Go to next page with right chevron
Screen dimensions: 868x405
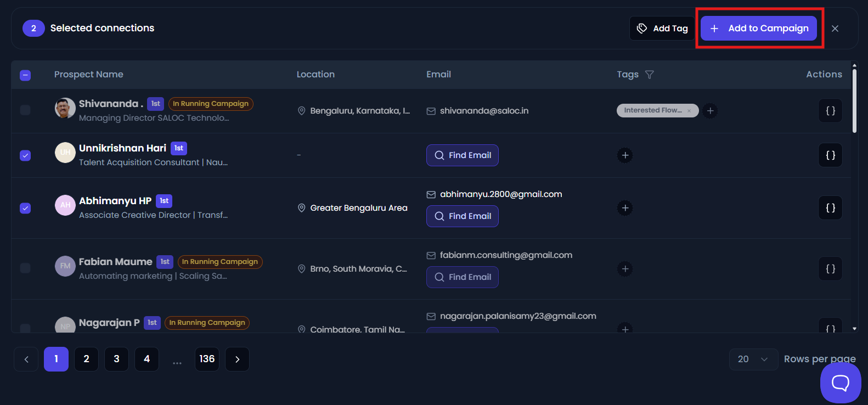click(x=238, y=359)
